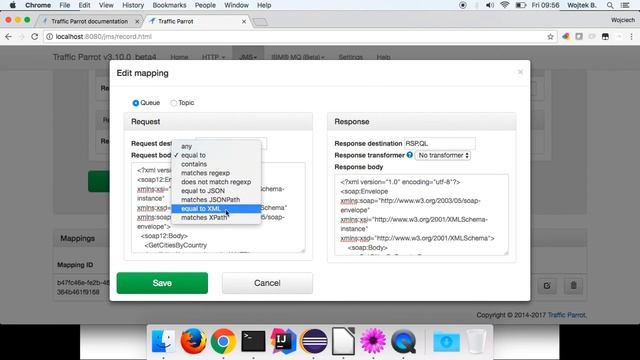
Task: Open the Window menu
Action: click(236, 5)
